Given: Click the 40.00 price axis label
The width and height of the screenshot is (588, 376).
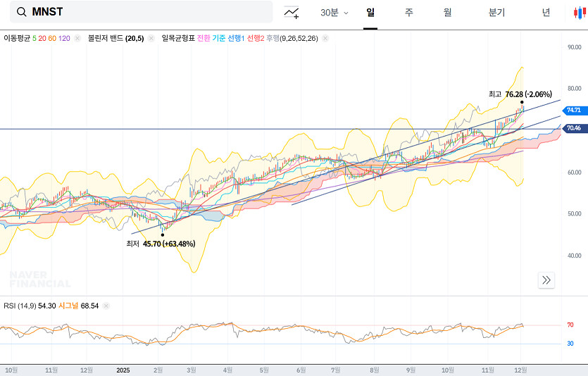Looking at the screenshot, I should (x=574, y=256).
